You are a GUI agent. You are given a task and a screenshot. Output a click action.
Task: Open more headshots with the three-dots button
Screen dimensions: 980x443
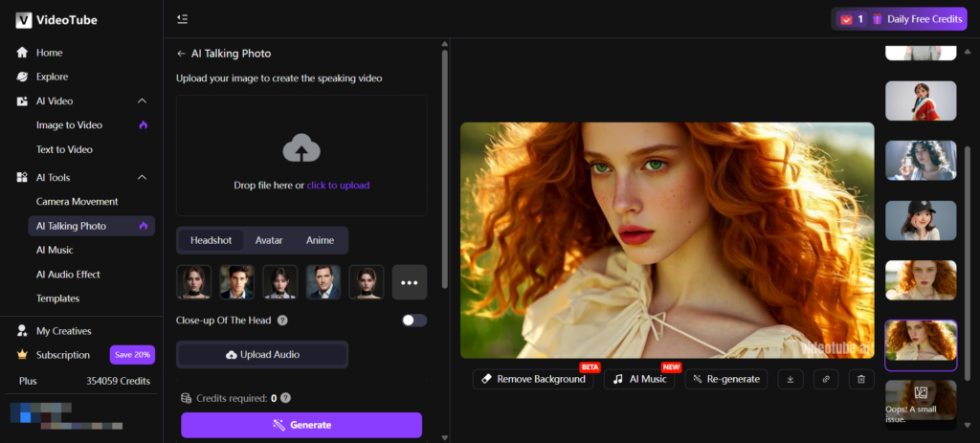pos(410,282)
